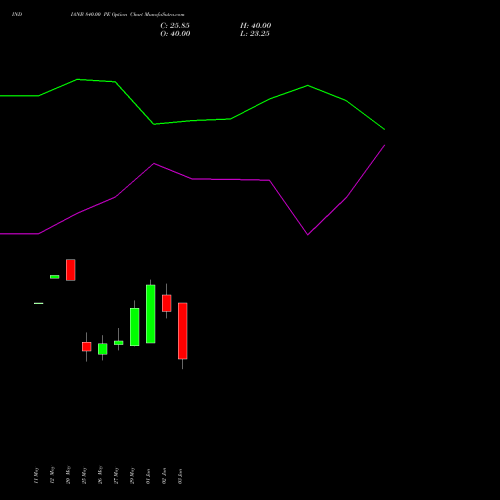The image size is (500, 500).
Task: Click the red candlestick for 03 Jun
Action: (x=183, y=331)
